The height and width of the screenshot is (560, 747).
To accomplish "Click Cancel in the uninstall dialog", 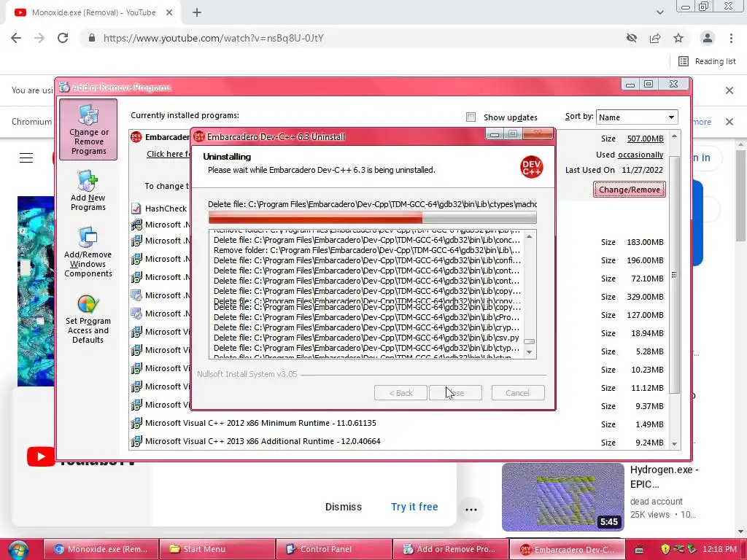I will point(517,393).
